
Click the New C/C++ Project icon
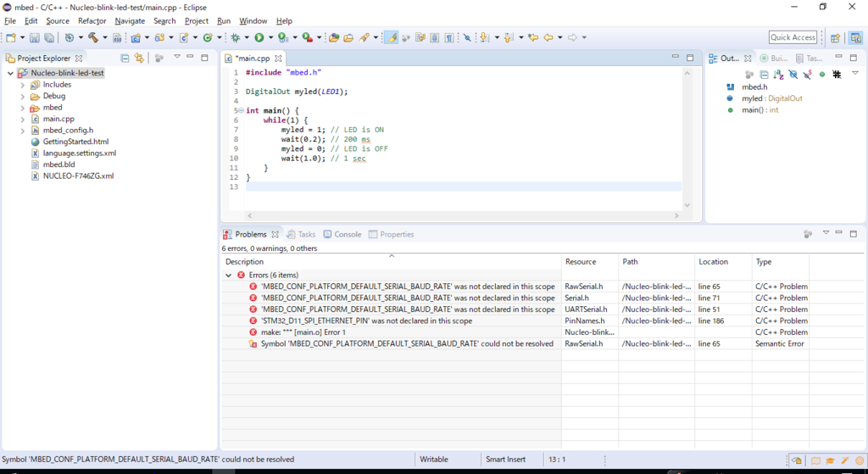pyautogui.click(x=136, y=37)
